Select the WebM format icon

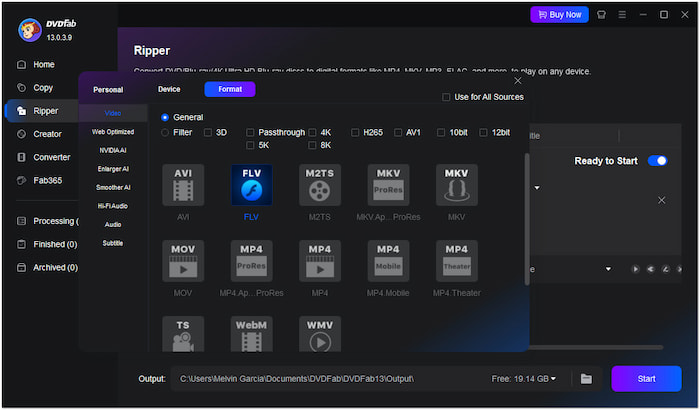(x=251, y=336)
